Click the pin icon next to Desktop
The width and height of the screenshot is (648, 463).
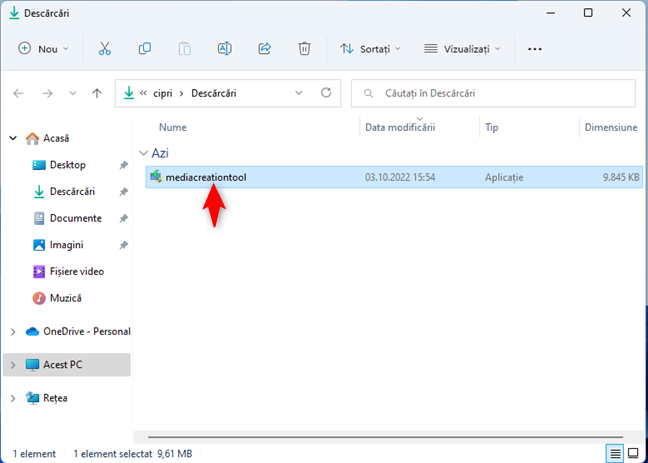[123, 165]
